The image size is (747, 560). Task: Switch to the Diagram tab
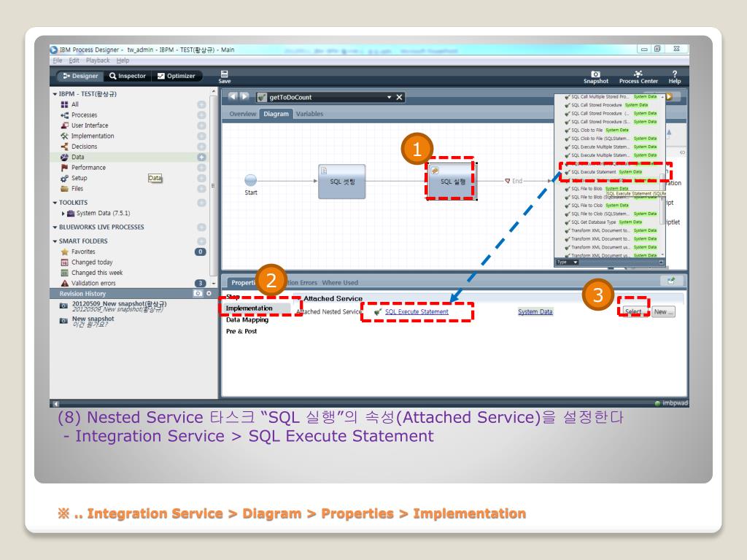pos(276,114)
